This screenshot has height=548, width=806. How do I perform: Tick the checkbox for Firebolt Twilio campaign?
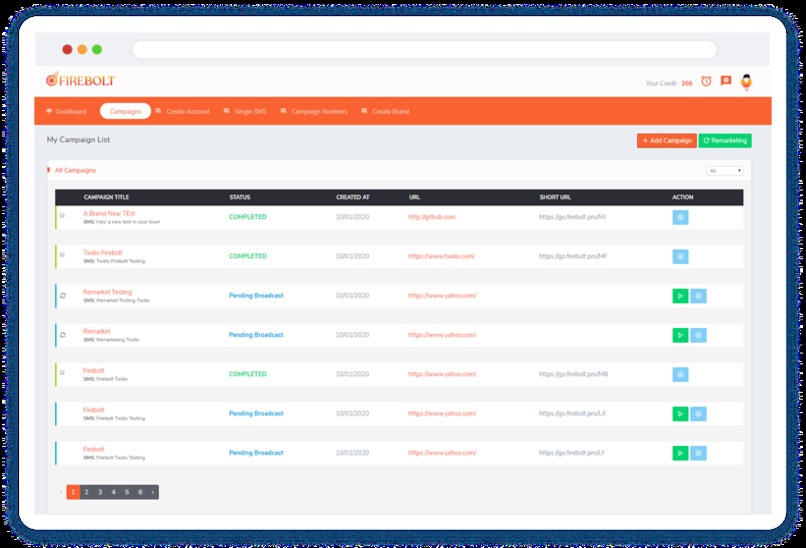click(62, 373)
